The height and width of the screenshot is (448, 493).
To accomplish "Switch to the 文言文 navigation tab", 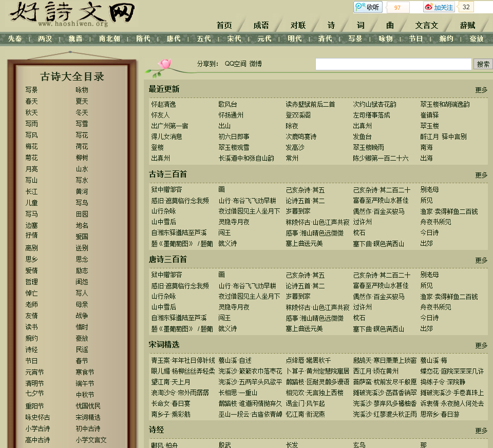I will 427,25.
